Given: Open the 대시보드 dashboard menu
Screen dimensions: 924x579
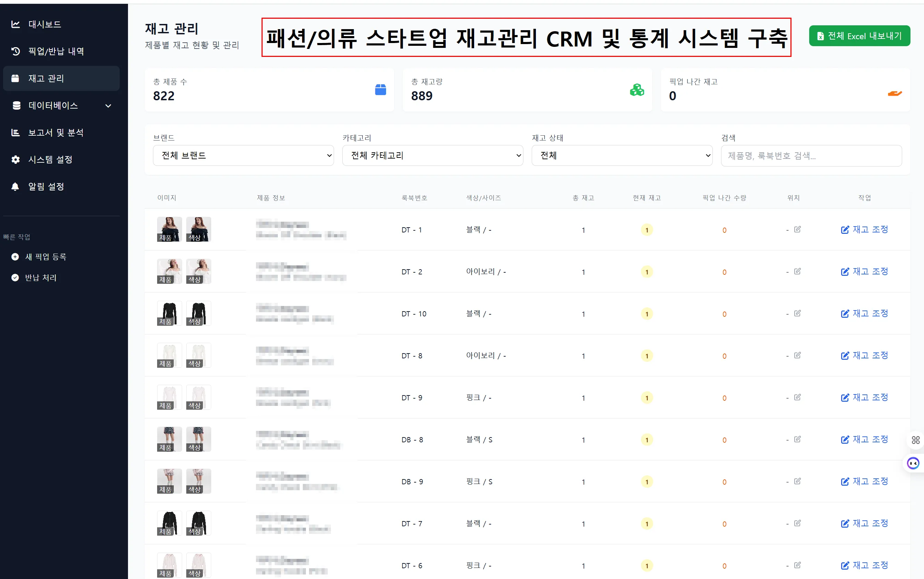Looking at the screenshot, I should pyautogui.click(x=61, y=25).
